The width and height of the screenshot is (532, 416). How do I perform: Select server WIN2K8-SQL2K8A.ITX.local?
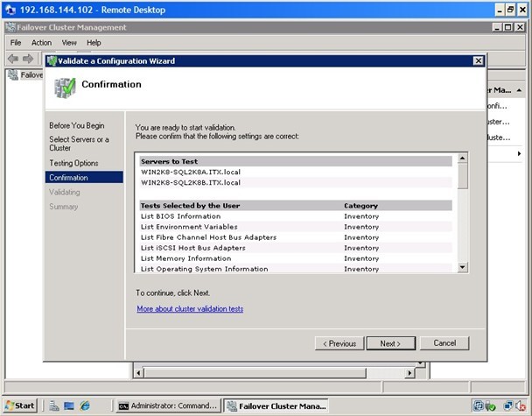coord(296,172)
